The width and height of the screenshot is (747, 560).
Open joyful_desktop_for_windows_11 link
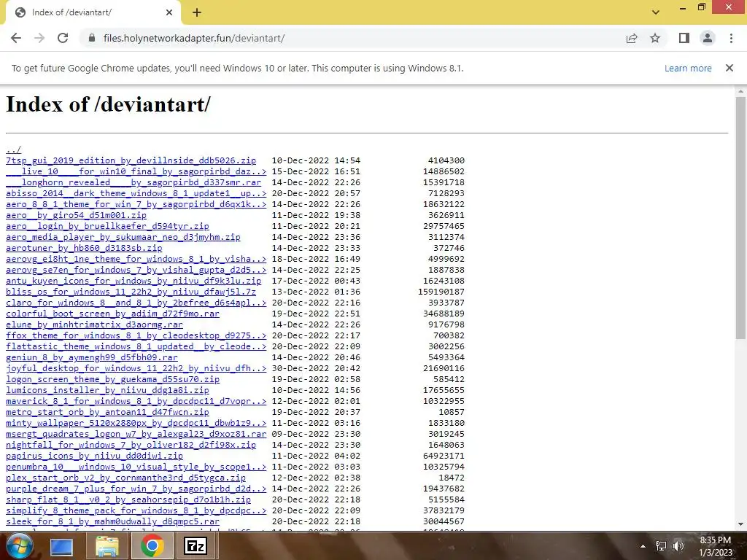click(136, 368)
